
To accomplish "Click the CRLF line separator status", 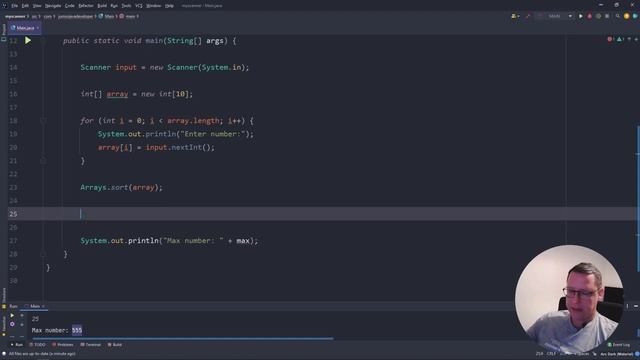I will pos(551,354).
